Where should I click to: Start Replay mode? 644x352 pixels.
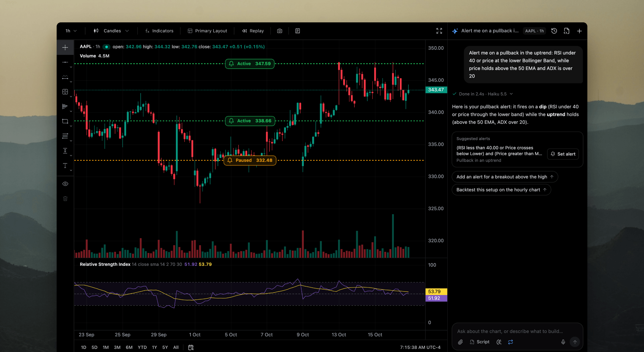pos(253,31)
